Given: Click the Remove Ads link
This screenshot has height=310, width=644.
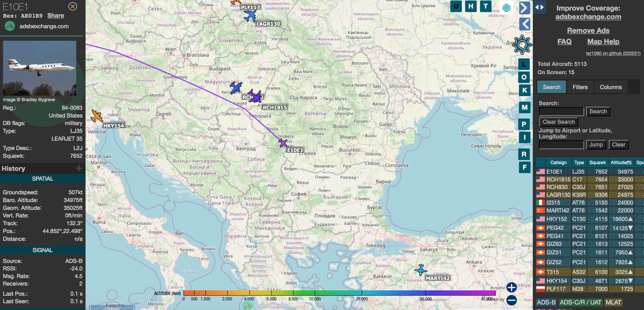Looking at the screenshot, I should (x=588, y=30).
